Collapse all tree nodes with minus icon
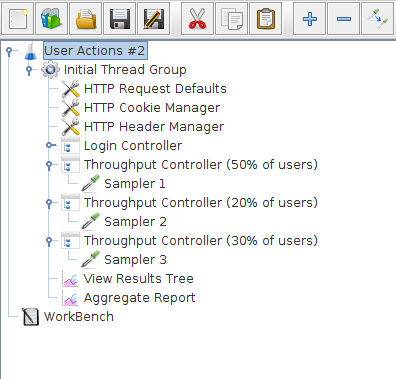 pos(343,18)
